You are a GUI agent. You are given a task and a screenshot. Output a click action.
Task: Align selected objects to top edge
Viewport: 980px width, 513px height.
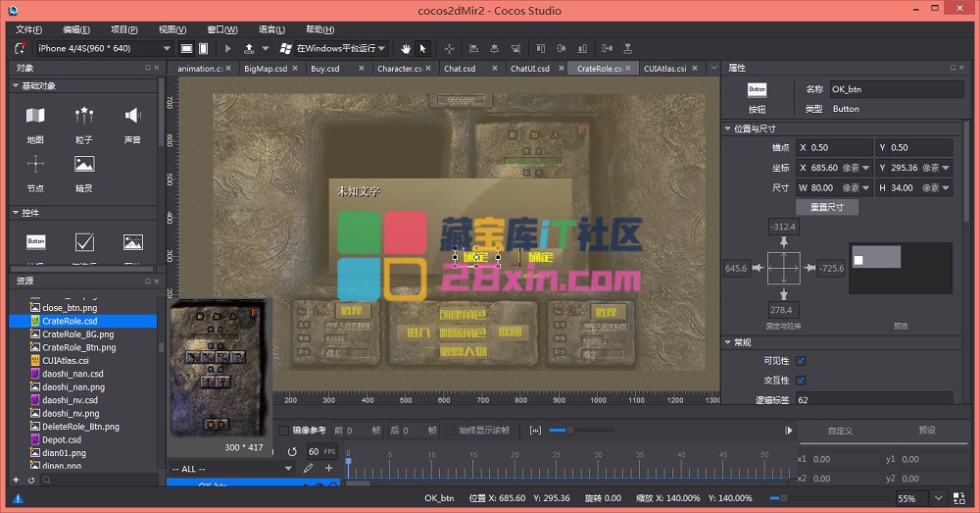click(x=541, y=48)
